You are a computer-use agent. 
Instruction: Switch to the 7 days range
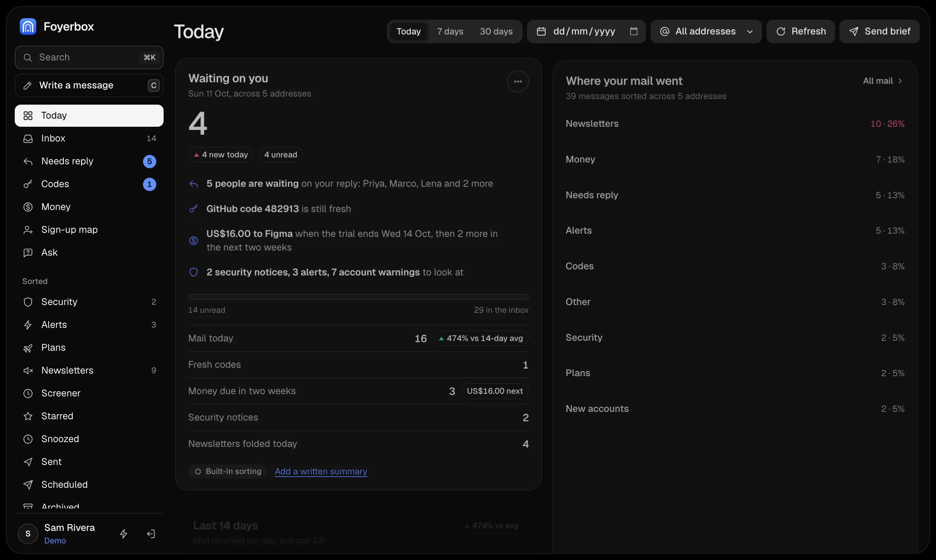[x=450, y=31]
